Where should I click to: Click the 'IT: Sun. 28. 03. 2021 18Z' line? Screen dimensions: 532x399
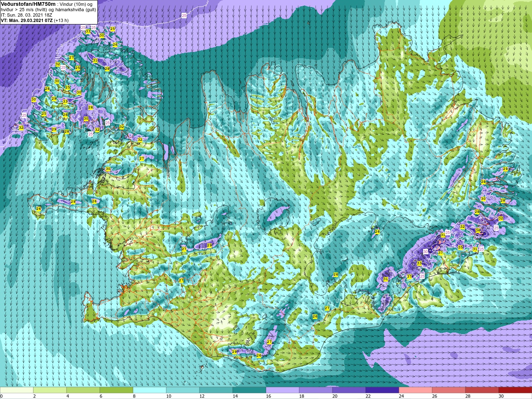point(27,15)
